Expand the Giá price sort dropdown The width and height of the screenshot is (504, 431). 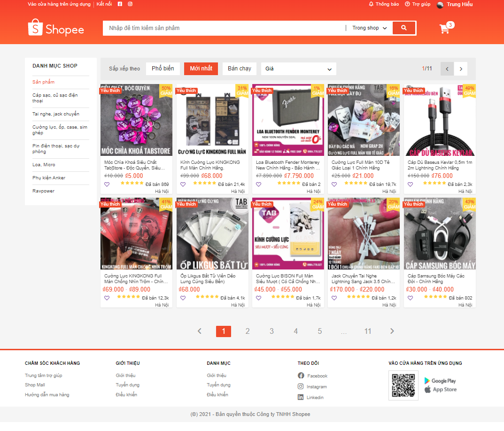coord(298,69)
